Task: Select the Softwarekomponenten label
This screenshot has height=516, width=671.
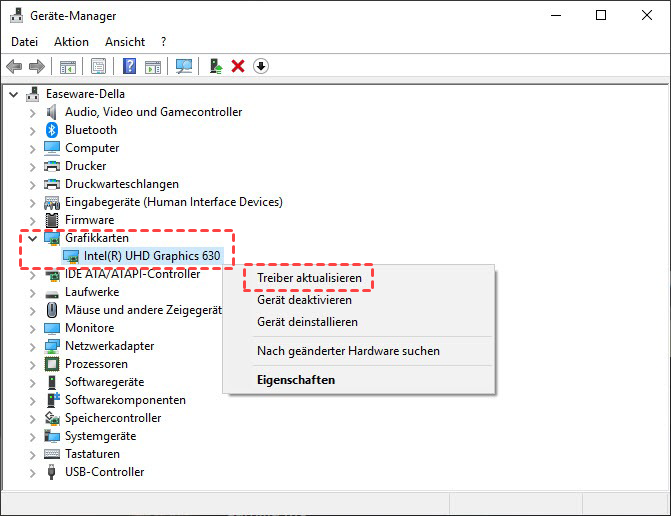Action: [125, 400]
